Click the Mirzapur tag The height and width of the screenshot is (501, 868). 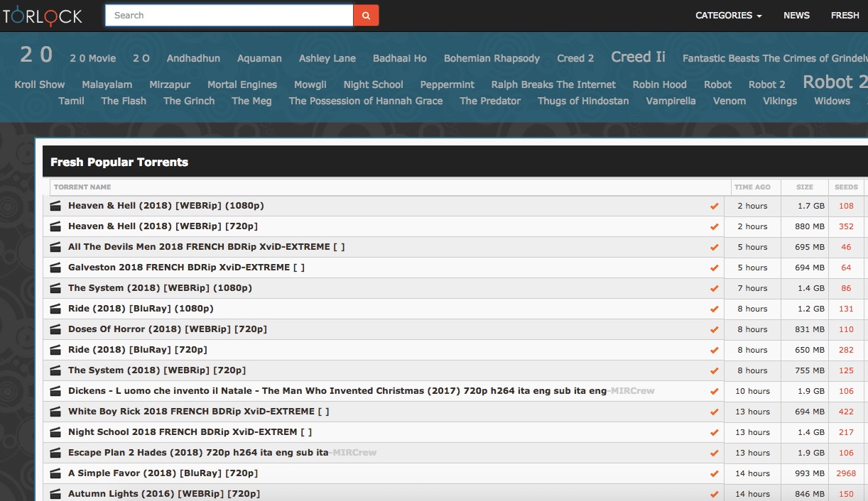point(170,84)
